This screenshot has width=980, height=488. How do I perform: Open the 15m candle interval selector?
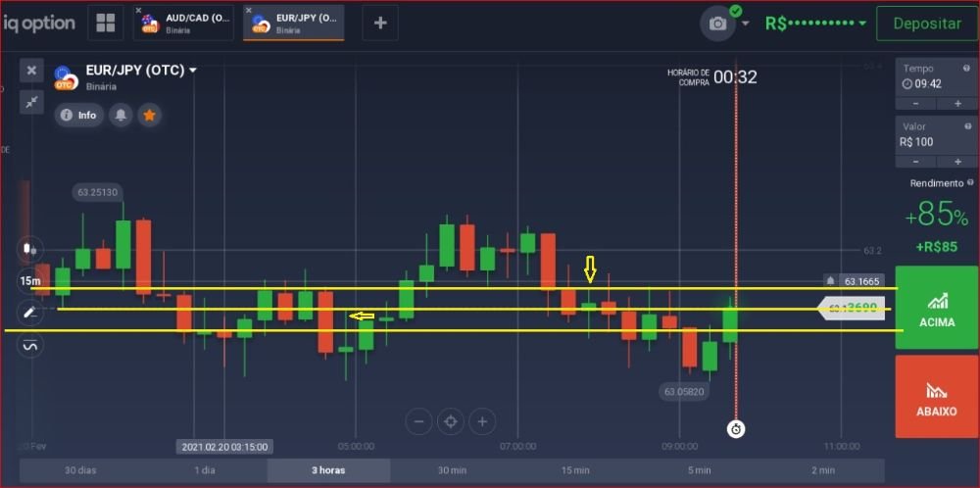[30, 281]
